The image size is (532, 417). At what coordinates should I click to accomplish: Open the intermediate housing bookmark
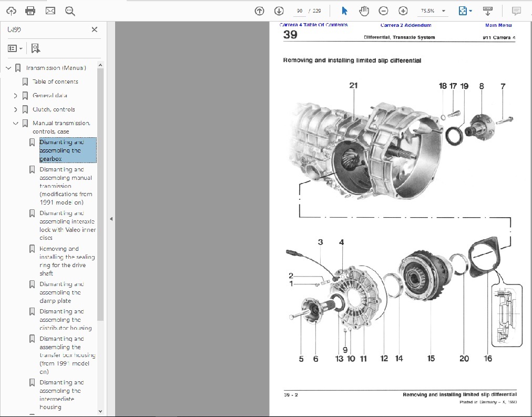(62, 394)
